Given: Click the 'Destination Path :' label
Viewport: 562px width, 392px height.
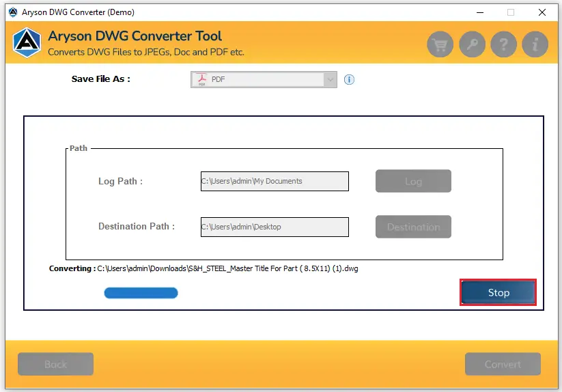Looking at the screenshot, I should 137,227.
